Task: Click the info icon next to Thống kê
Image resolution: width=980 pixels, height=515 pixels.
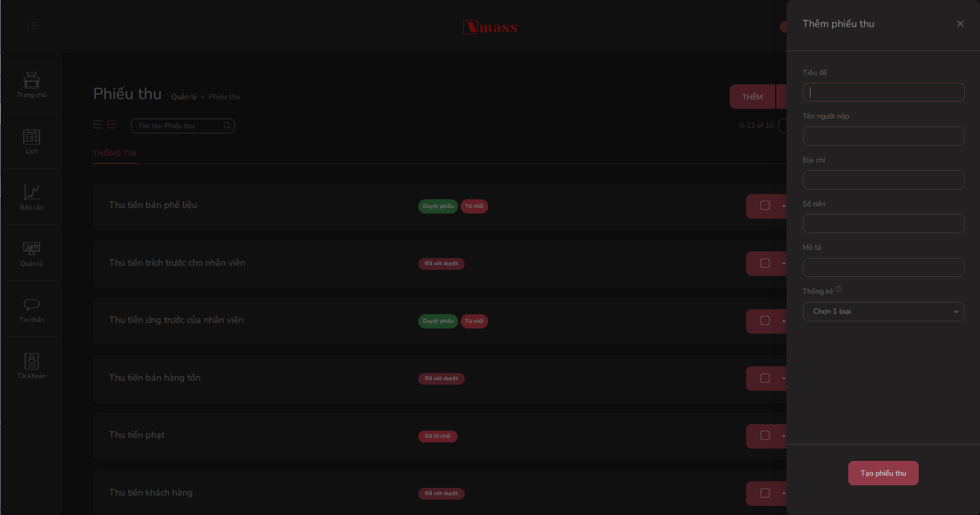Action: 839,289
